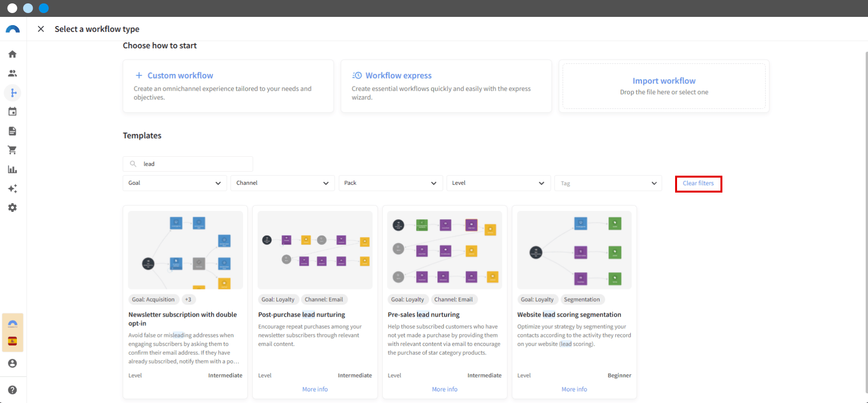The image size is (868, 403).
Task: Click the search magnifier icon in Templates
Action: [x=133, y=164]
